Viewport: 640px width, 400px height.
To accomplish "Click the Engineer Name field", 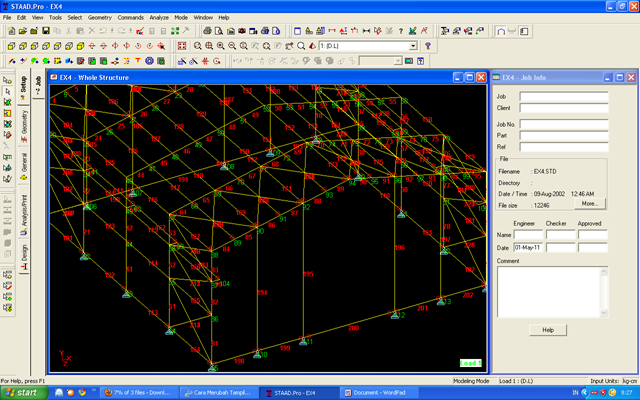I will [528, 235].
